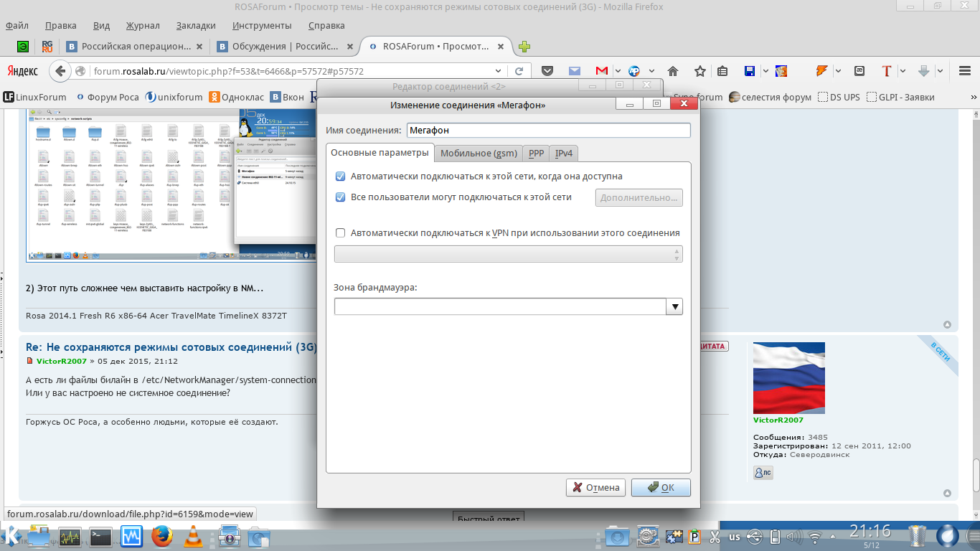Open dropdown arrow next to lightning icon
The image size is (980, 551).
[x=837, y=71]
